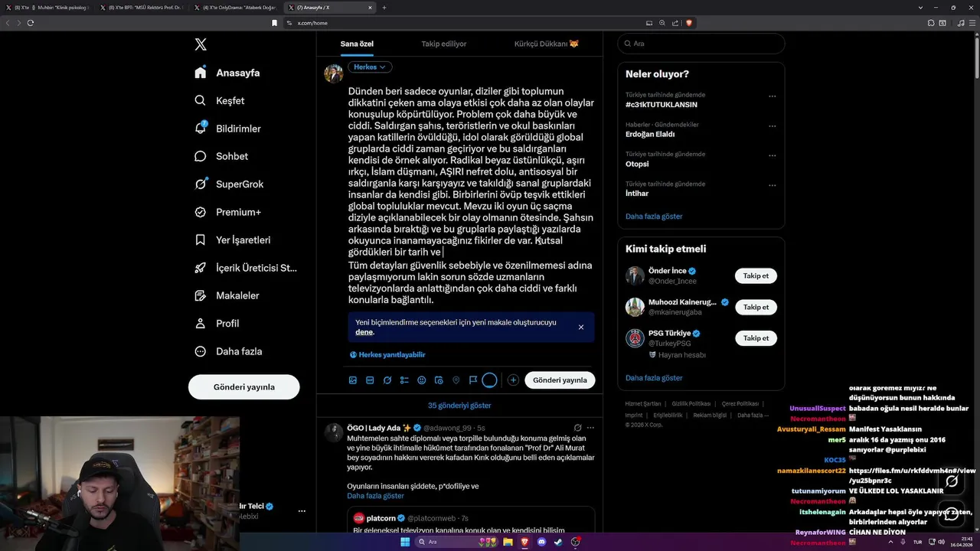Expand Lady Ada post with Daha fazla göster
This screenshot has width=980, height=551.
[x=375, y=496]
